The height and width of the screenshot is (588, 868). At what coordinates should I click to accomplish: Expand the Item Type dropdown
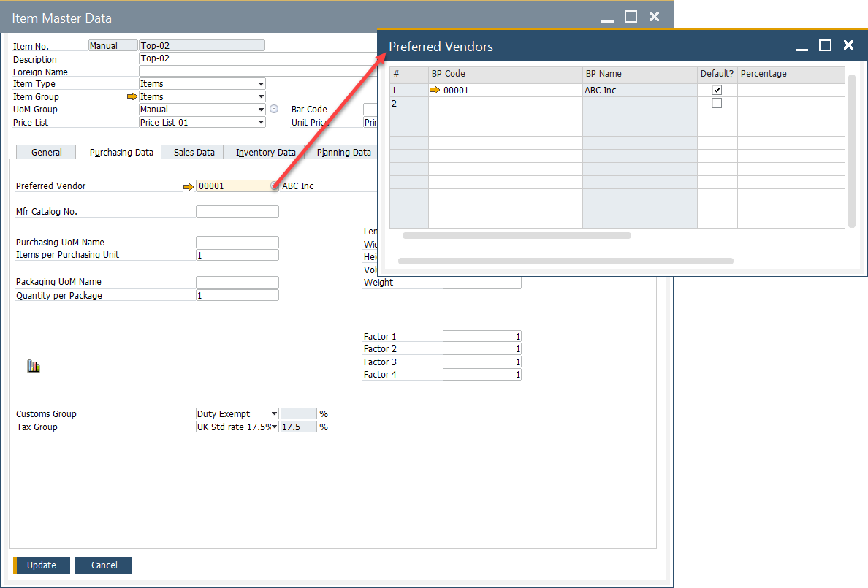pos(261,84)
